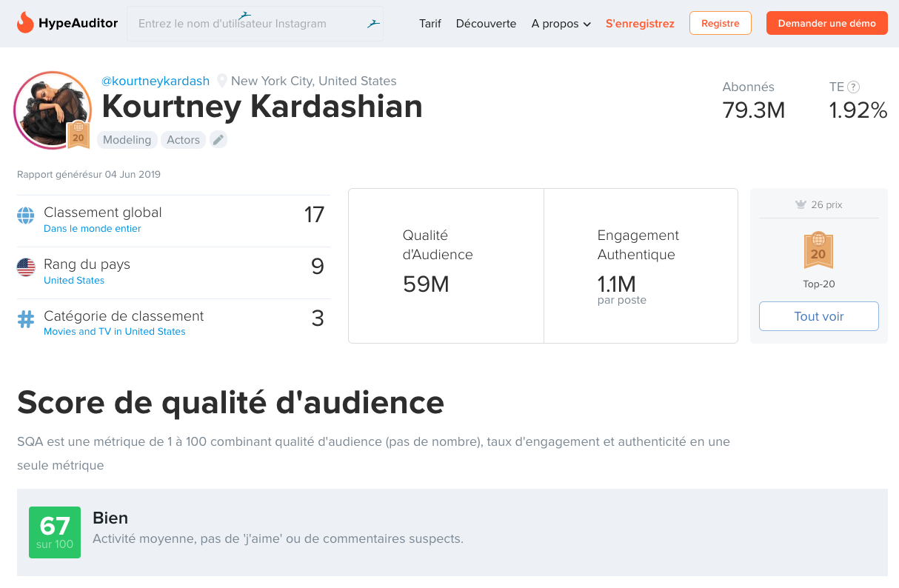
Task: Select the Modeling category tag
Action: tap(127, 140)
